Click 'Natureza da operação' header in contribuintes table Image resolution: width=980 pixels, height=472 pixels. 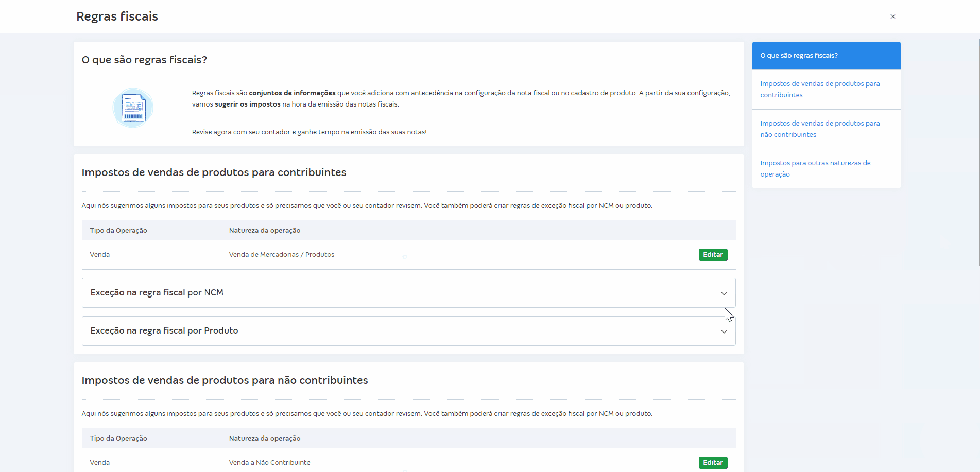264,231
